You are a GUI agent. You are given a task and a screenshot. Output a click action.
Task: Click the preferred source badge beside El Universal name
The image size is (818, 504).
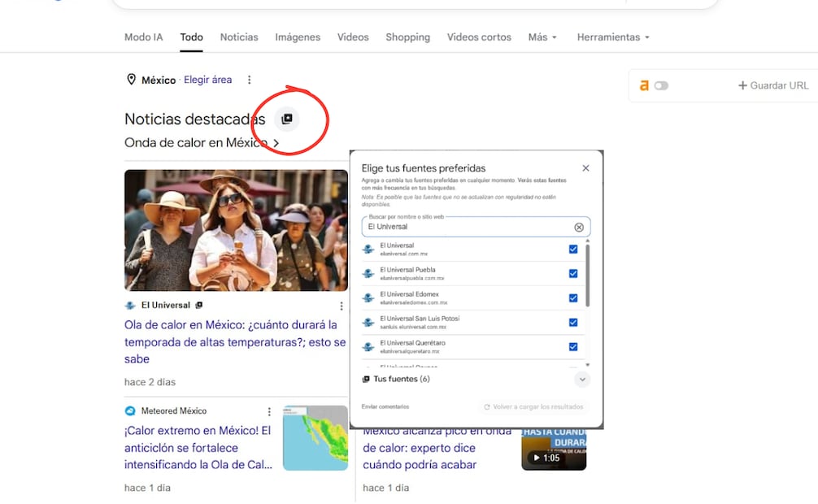(198, 305)
